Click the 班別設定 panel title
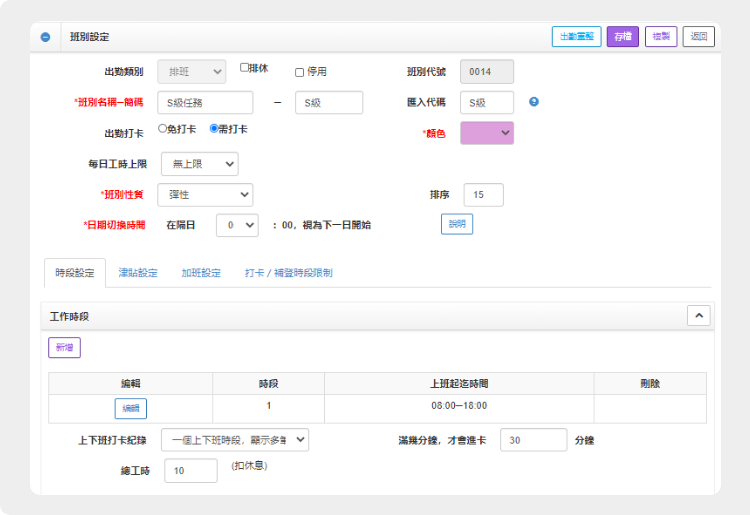The image size is (750, 515). coord(89,37)
